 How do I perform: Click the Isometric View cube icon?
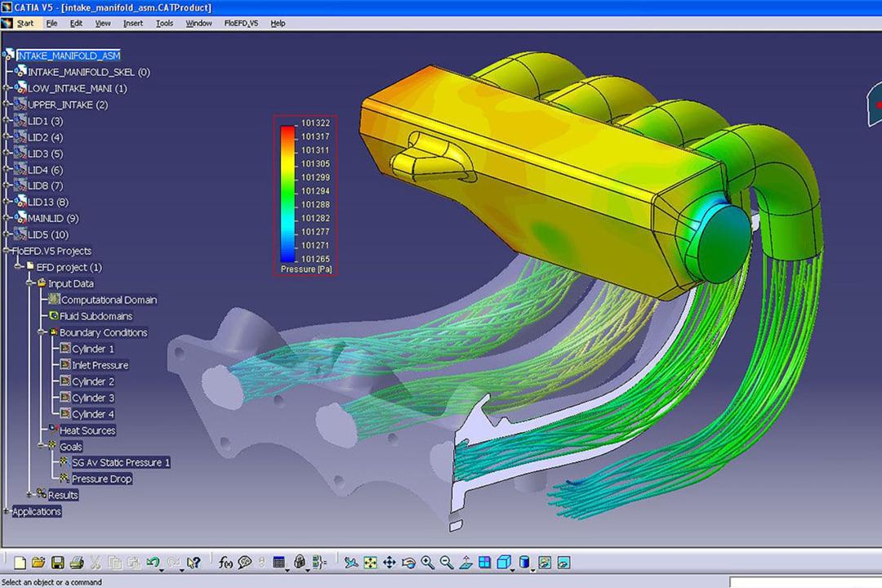[504, 562]
